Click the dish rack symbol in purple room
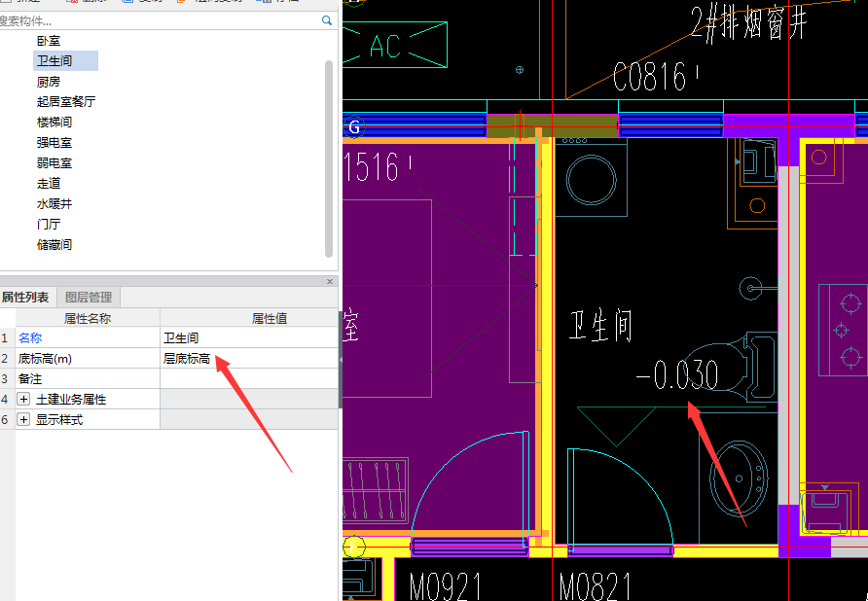The image size is (868, 601). pos(376,490)
